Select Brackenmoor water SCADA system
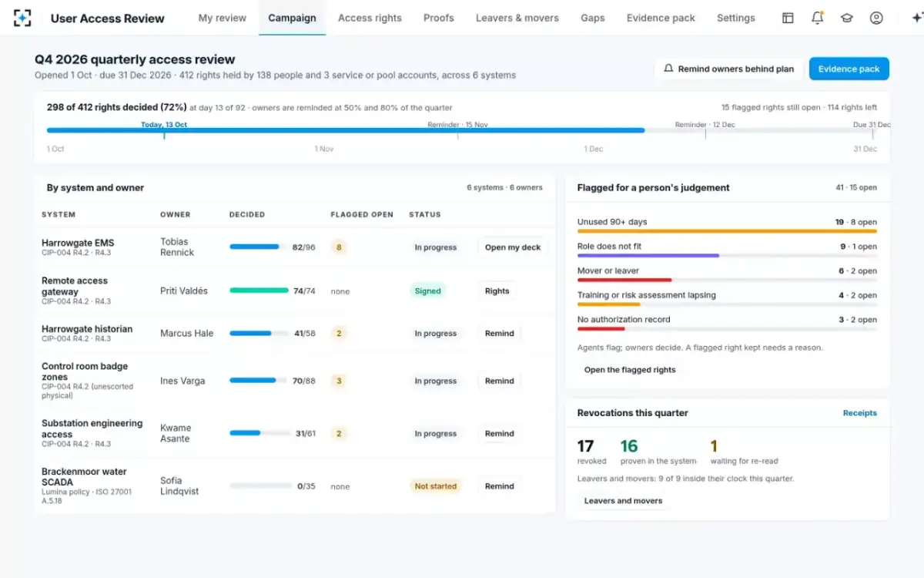The width and height of the screenshot is (924, 578). pos(84,476)
